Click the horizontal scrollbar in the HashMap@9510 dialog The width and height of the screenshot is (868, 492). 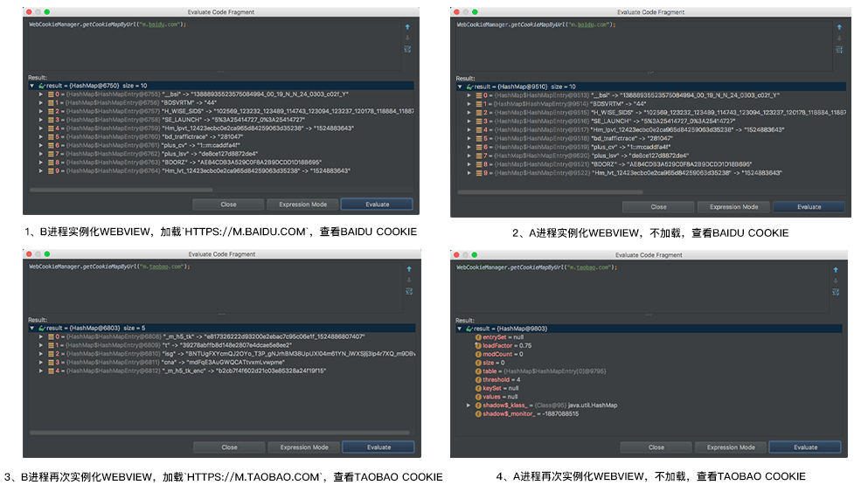coord(550,192)
